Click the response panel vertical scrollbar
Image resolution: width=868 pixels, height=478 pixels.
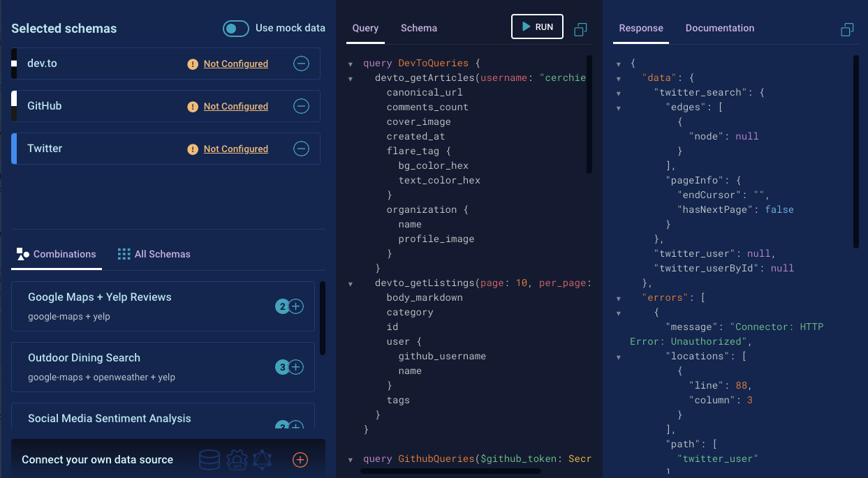pos(856,152)
